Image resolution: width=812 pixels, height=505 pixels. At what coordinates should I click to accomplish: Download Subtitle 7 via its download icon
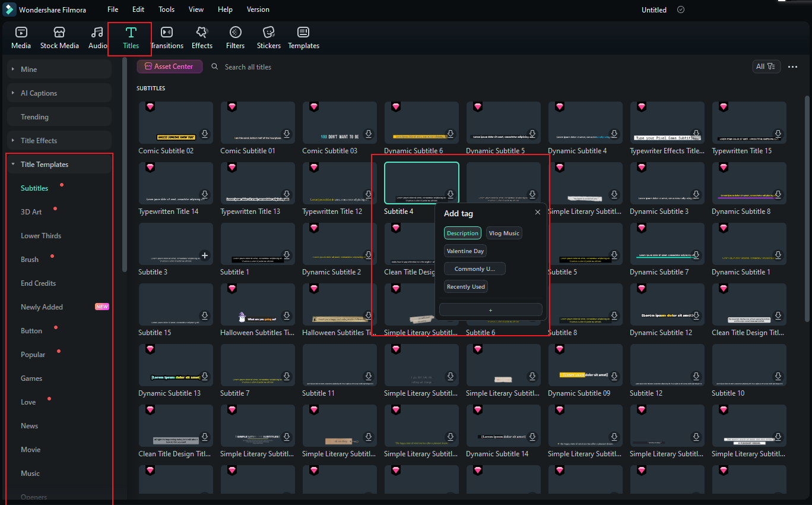tap(287, 376)
